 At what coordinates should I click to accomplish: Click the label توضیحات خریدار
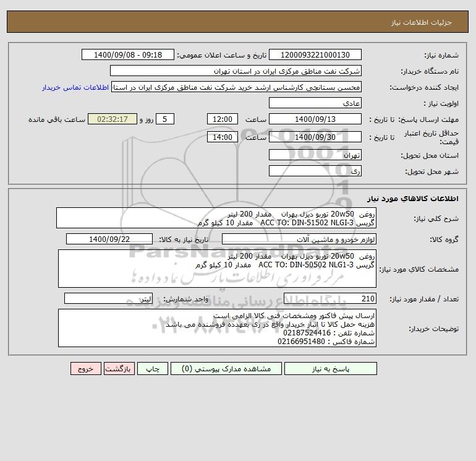434,329
